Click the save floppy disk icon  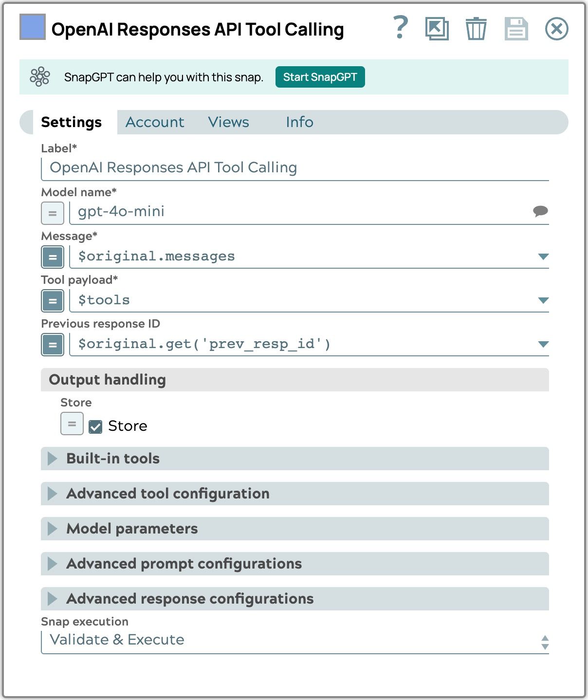coord(516,29)
